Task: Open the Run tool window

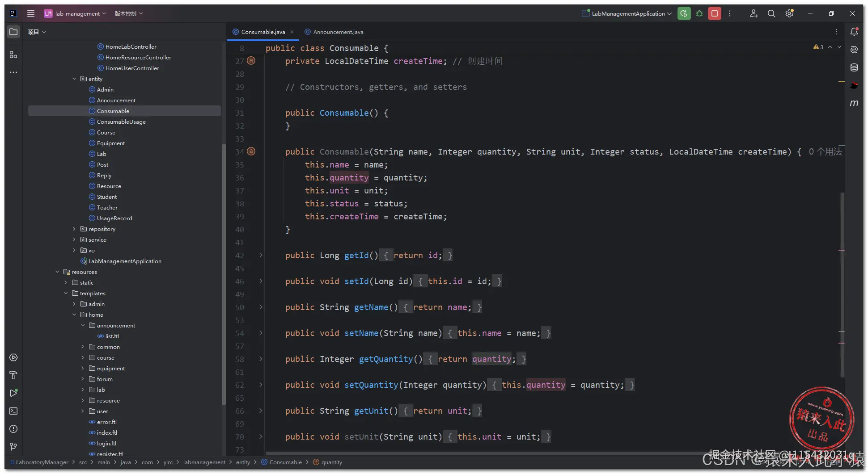Action: (x=13, y=393)
